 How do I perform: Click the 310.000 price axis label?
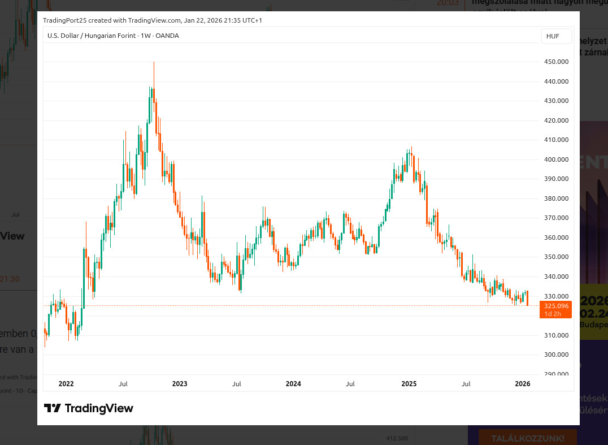[x=556, y=335]
